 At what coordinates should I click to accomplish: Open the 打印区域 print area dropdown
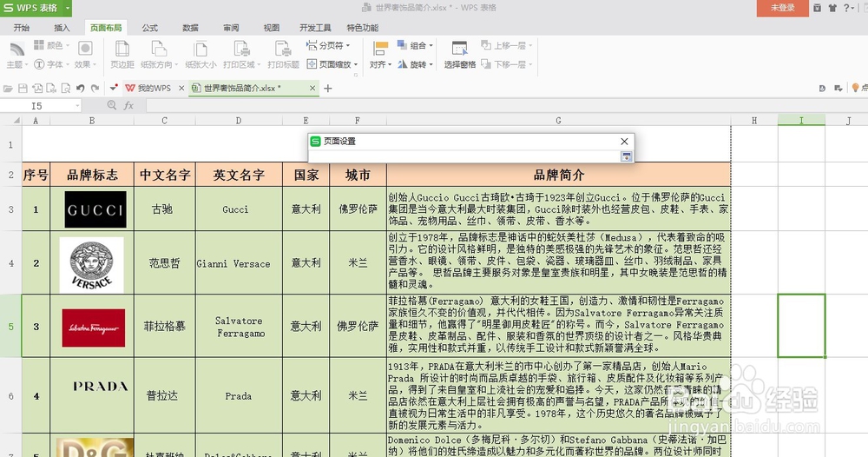click(241, 55)
